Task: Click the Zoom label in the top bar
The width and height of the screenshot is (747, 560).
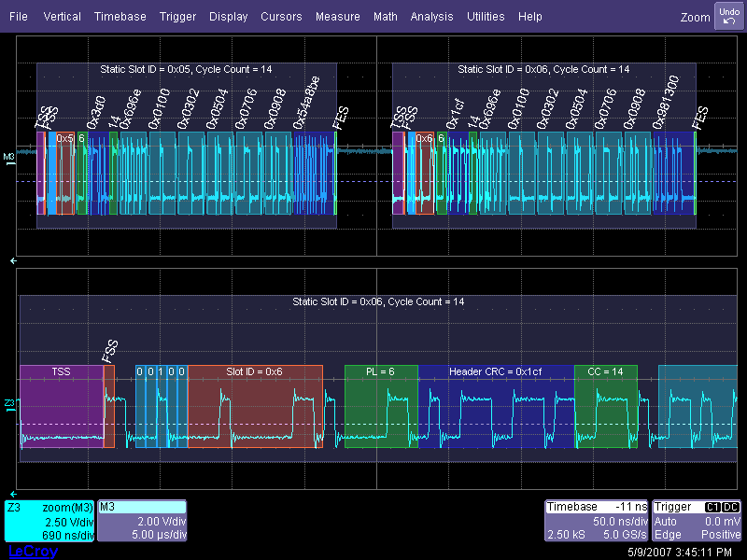Action: pos(695,17)
